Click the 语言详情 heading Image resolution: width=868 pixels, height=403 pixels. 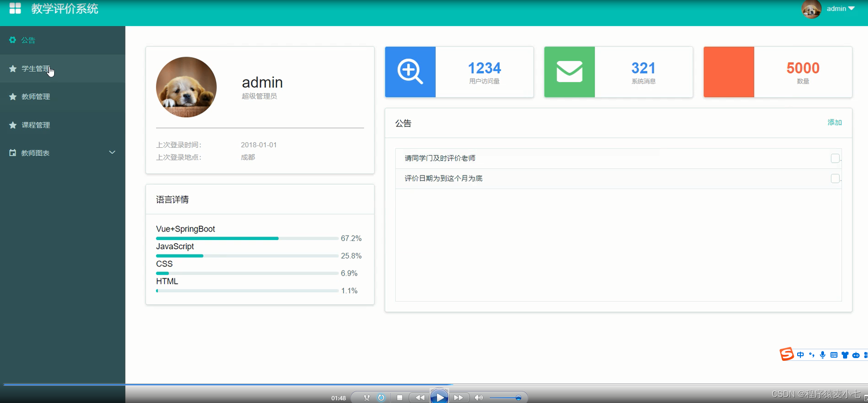[x=172, y=200]
